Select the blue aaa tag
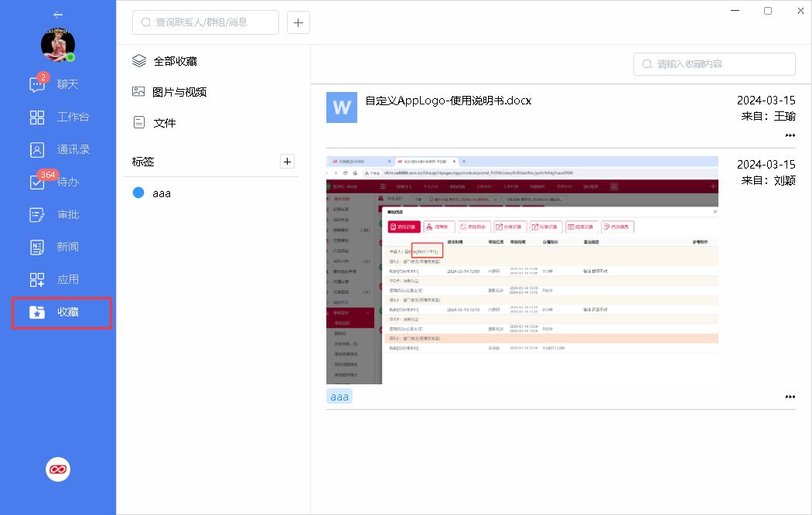This screenshot has height=515, width=812. coord(161,193)
